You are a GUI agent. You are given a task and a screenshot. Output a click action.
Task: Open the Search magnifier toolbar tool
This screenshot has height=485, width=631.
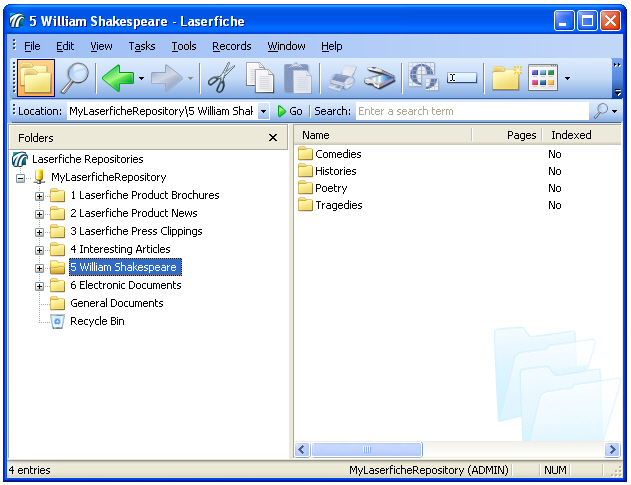coord(75,78)
